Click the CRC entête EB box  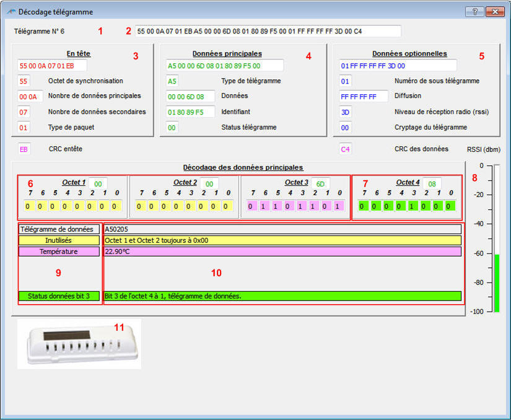point(24,149)
